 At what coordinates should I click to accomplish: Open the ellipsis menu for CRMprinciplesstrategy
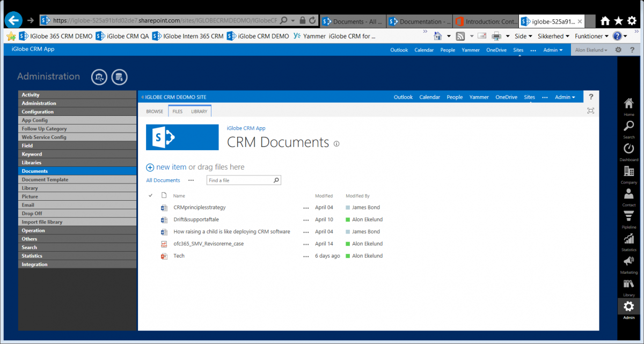(x=306, y=208)
